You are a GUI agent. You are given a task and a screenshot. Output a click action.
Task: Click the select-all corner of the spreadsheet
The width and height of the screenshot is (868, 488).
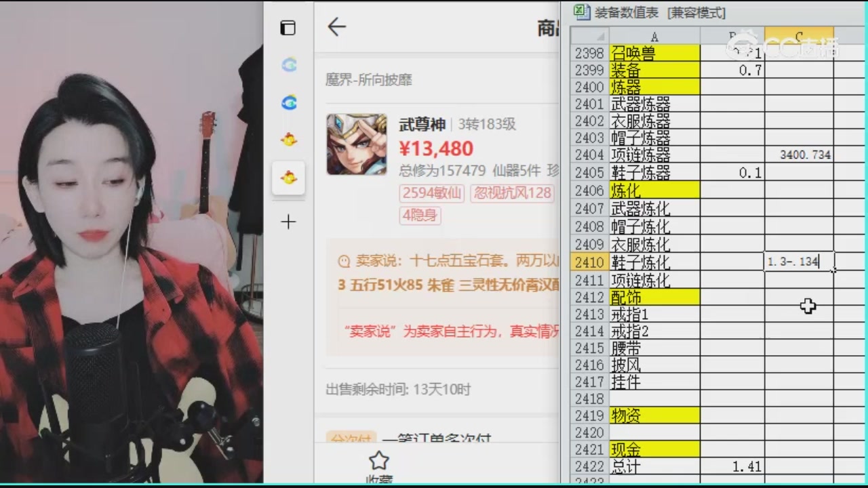[590, 36]
